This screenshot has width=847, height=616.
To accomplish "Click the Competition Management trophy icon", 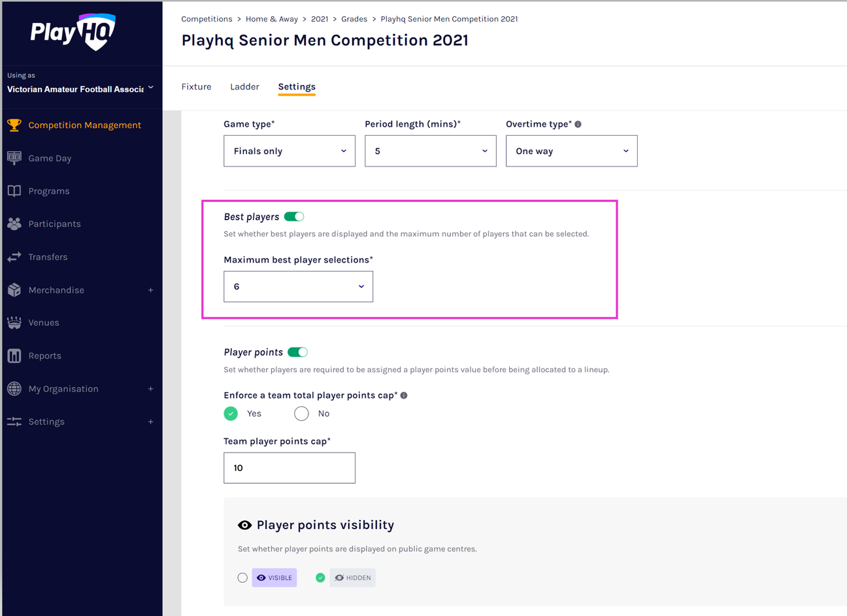I will click(x=14, y=125).
